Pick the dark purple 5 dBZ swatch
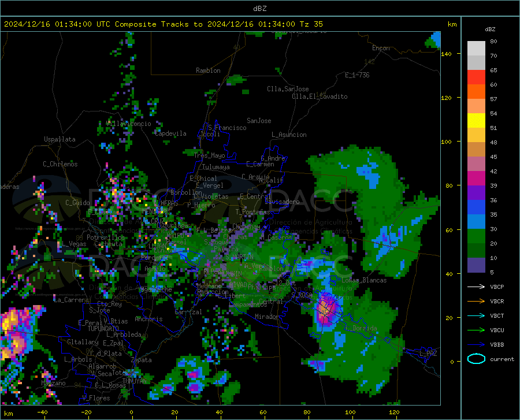 476,265
